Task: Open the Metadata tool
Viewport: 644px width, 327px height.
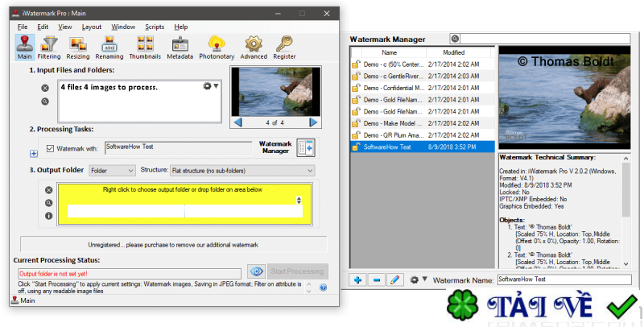Action: [180, 48]
